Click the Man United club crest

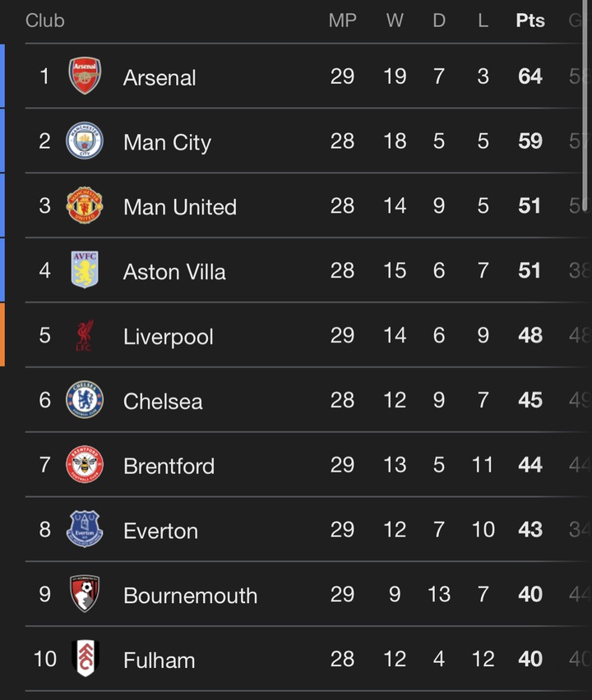[x=85, y=206]
